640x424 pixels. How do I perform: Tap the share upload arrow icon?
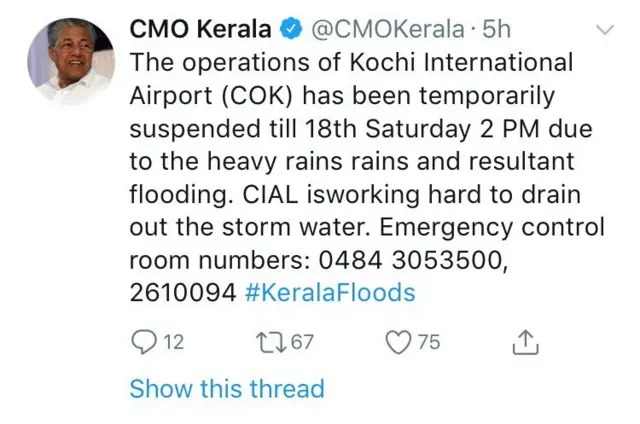coord(525,343)
